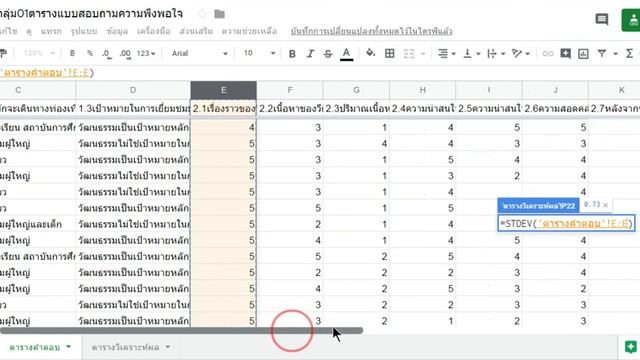This screenshot has width=640, height=360.
Task: Open the borders tool
Action: click(x=389, y=53)
